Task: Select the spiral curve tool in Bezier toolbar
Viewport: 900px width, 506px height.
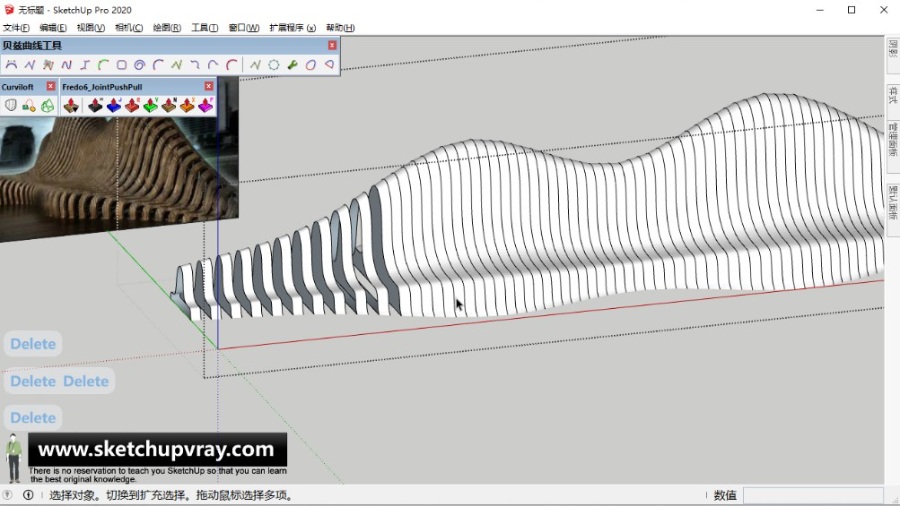Action: [x=139, y=65]
